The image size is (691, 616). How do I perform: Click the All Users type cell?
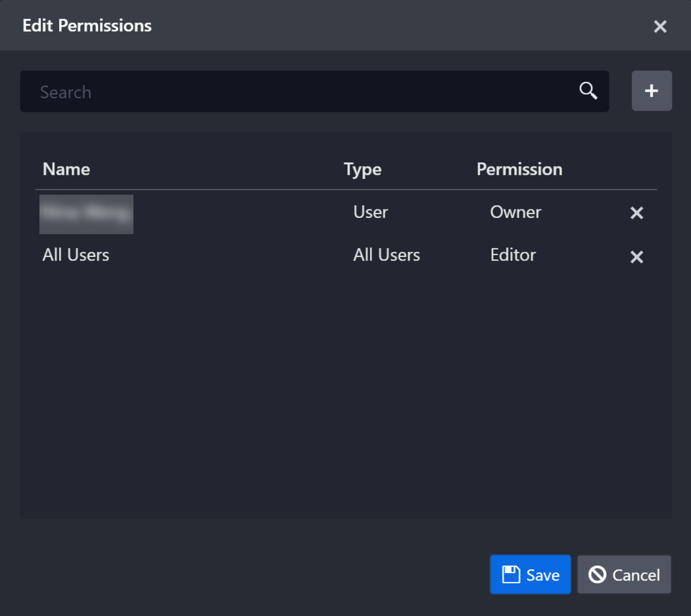[x=386, y=255]
